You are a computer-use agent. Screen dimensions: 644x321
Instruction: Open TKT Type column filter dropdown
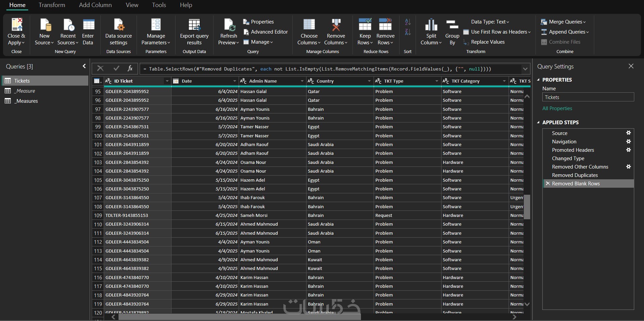tap(437, 81)
